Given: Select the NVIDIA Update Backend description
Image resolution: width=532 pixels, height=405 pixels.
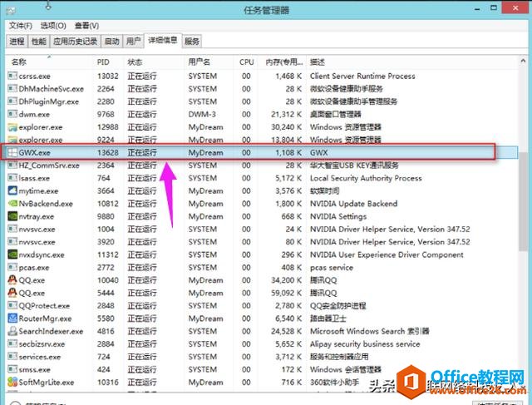Looking at the screenshot, I should [353, 204].
